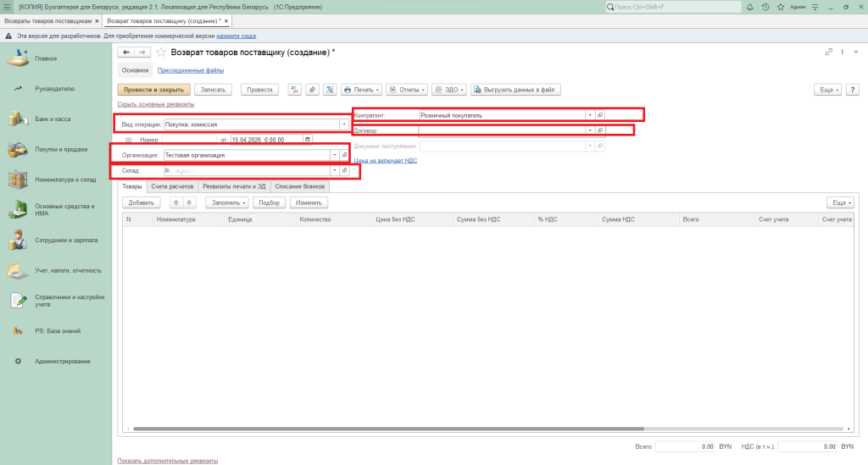The image size is (868, 465).
Task: Open Банк и касса section
Action: pyautogui.click(x=53, y=119)
